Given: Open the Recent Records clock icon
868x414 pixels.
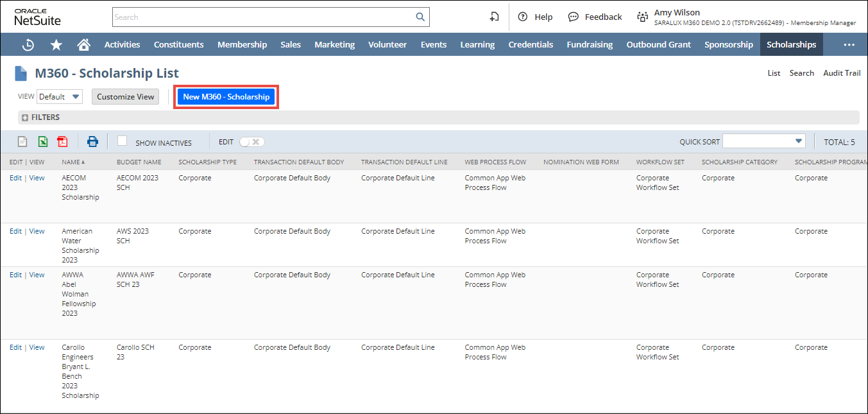Looking at the screenshot, I should [x=28, y=45].
